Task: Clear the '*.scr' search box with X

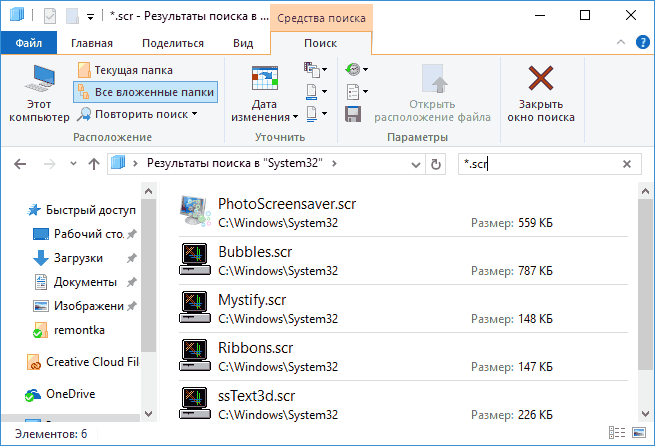Action: coord(628,163)
